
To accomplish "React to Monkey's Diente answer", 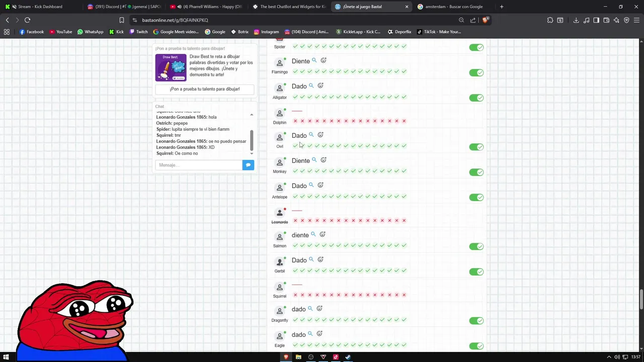I will (x=324, y=160).
